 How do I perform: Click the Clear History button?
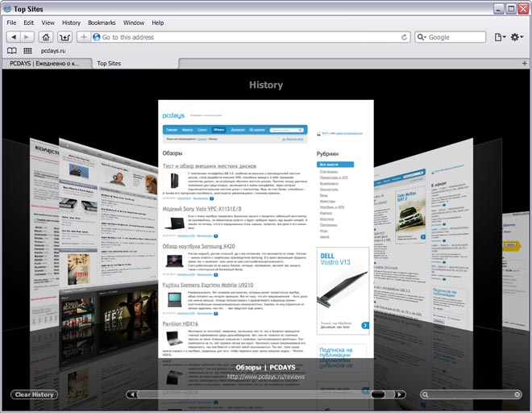(35, 394)
